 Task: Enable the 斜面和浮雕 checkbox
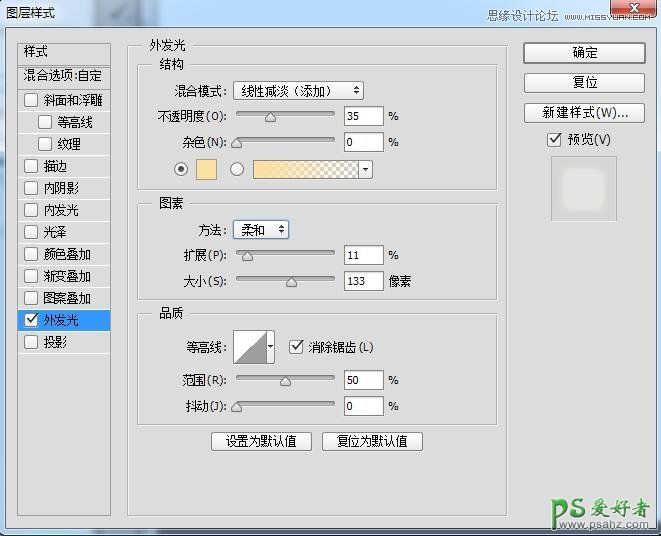(x=31, y=100)
